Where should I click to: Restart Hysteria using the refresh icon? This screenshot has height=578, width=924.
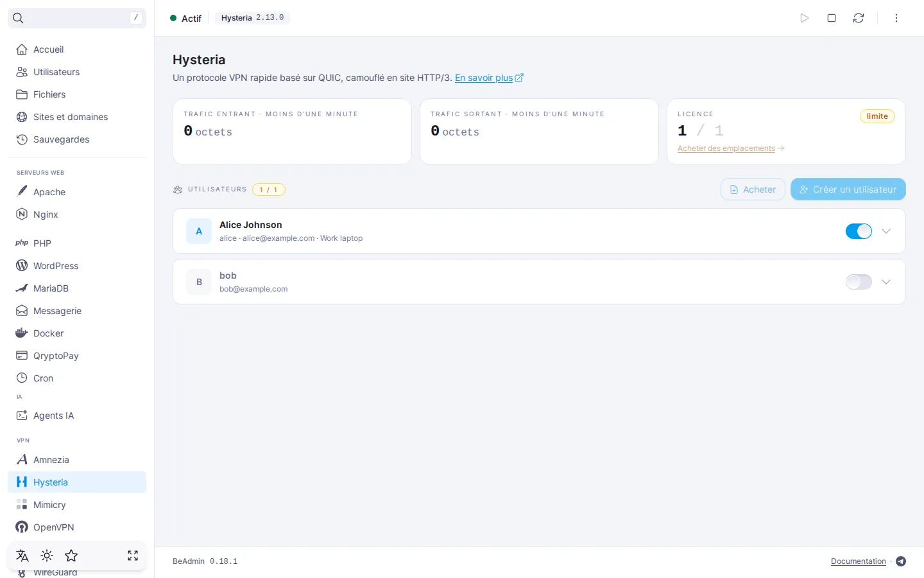pyautogui.click(x=859, y=18)
